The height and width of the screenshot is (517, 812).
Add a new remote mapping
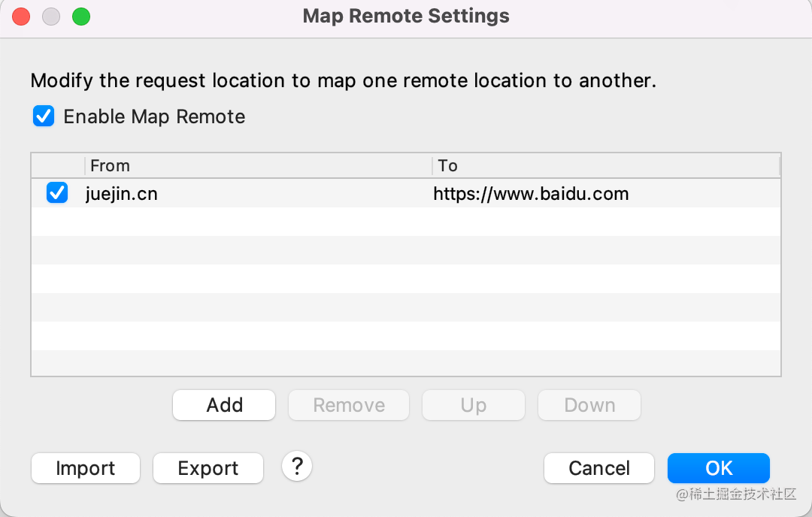coord(224,405)
